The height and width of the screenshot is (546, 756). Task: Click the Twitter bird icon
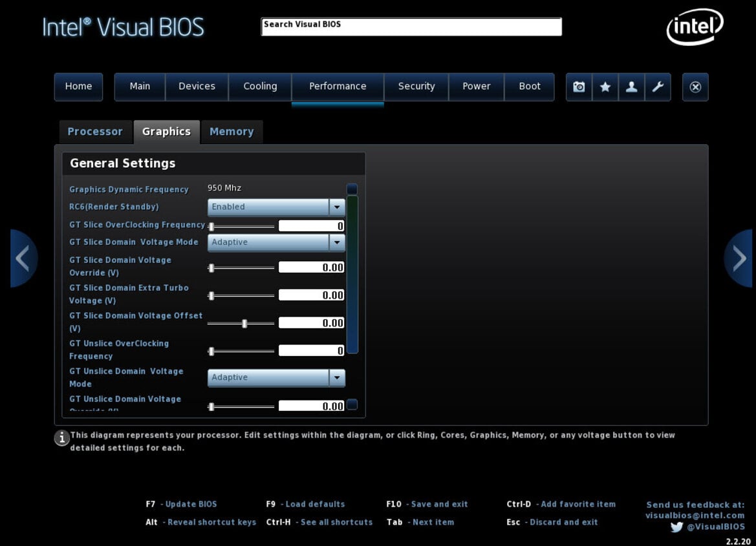coord(676,527)
